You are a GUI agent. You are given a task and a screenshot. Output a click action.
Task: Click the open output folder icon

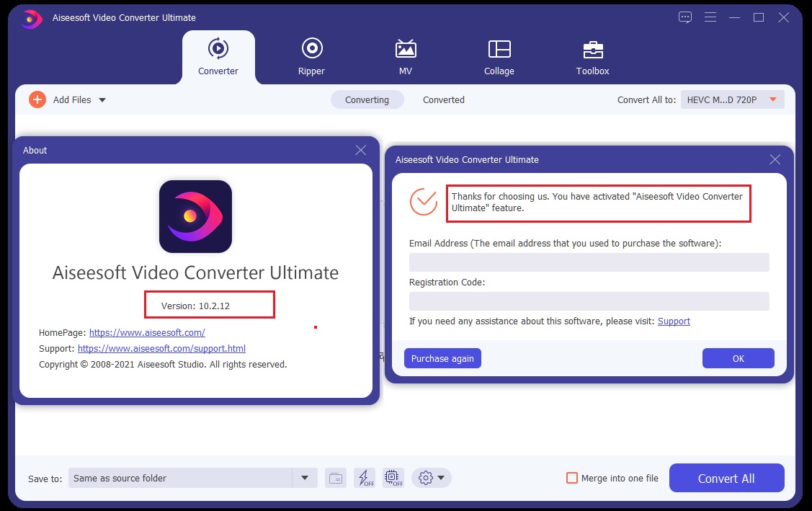(x=336, y=478)
